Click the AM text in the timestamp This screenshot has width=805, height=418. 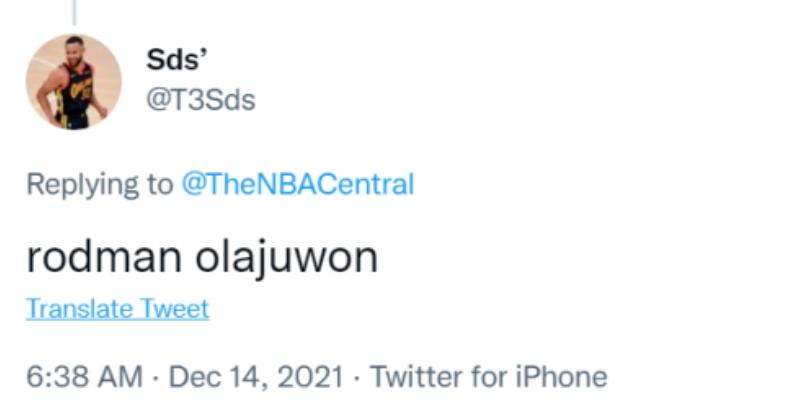coord(122,377)
